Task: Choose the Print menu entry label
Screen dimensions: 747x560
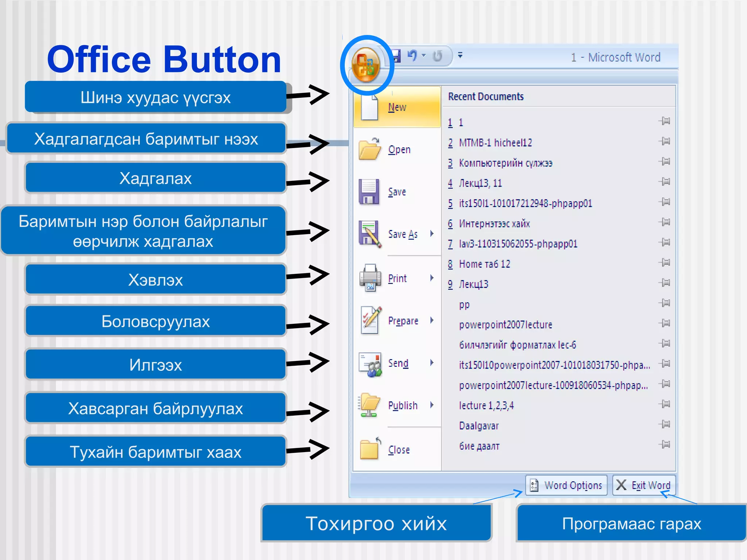Action: [397, 279]
